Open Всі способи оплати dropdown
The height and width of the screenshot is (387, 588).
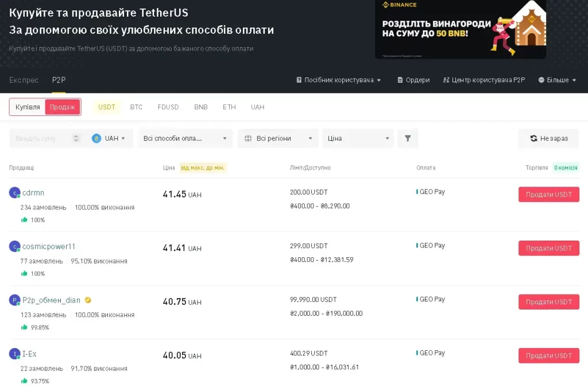click(185, 138)
